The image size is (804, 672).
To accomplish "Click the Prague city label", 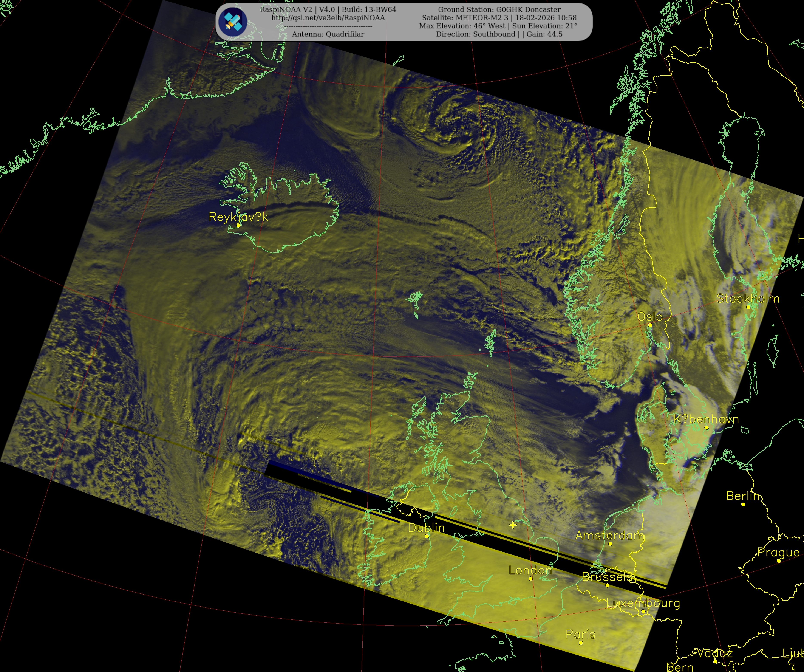I will [x=778, y=553].
